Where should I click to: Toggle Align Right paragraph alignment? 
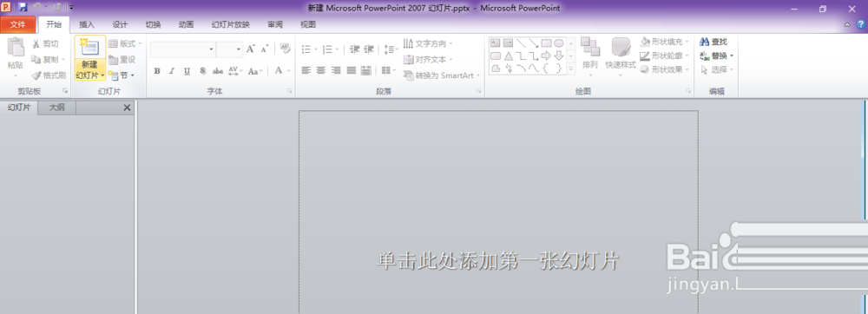click(x=336, y=71)
